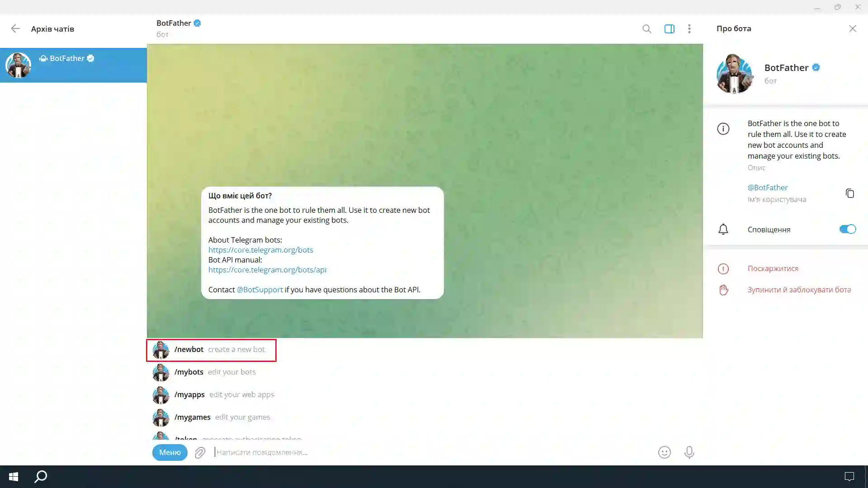The height and width of the screenshot is (488, 868).
Task: Click the microphone voice message icon
Action: coord(689,452)
